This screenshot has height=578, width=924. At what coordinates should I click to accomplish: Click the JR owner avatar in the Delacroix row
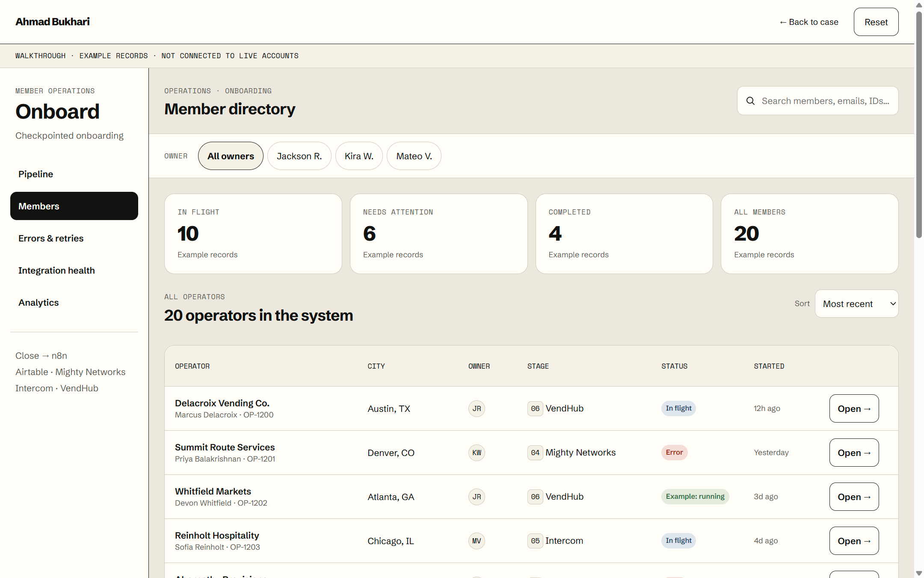[477, 408]
